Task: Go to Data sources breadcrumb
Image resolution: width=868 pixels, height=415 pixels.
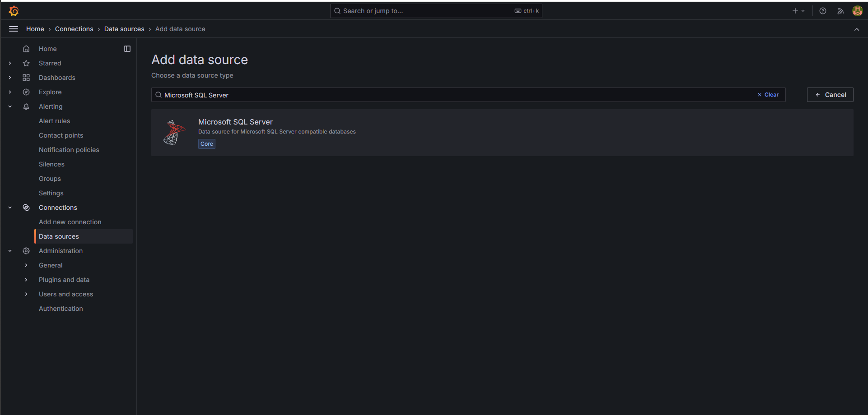Action: [x=124, y=29]
